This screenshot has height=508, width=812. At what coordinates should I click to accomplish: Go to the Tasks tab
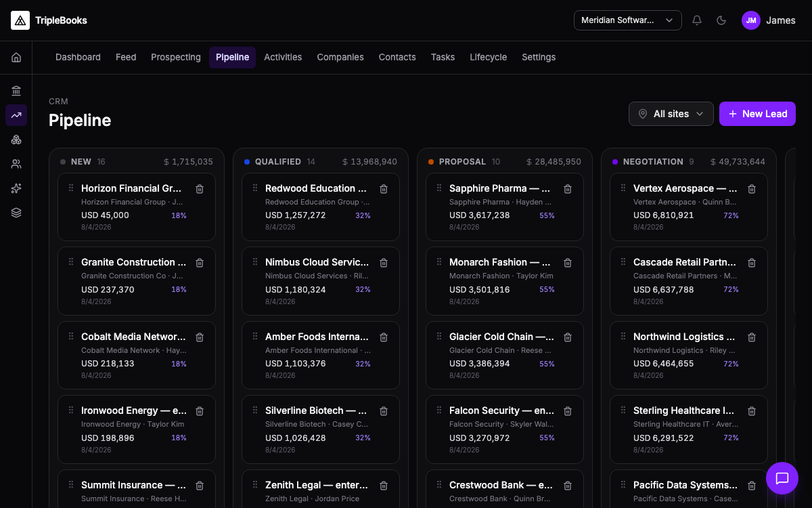click(x=443, y=58)
